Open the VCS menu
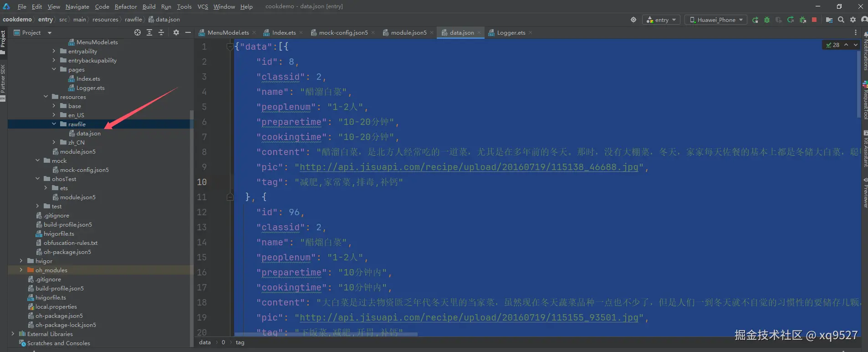Viewport: 868px width, 352px height. [203, 6]
